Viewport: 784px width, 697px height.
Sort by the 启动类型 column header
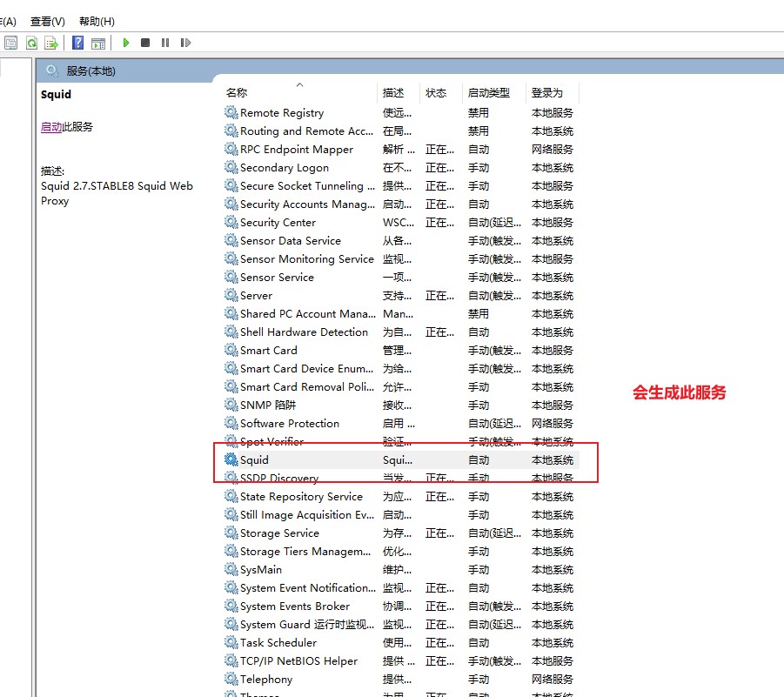[x=489, y=93]
